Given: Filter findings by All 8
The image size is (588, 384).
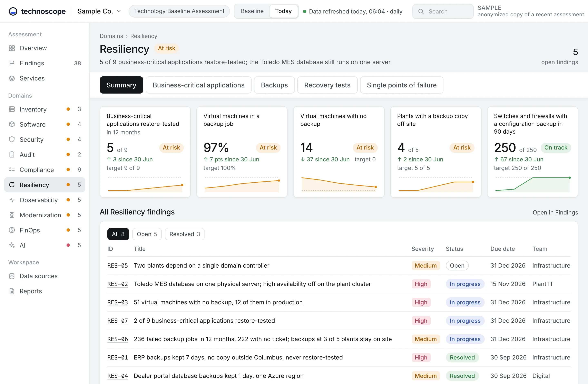Looking at the screenshot, I should pos(118,234).
